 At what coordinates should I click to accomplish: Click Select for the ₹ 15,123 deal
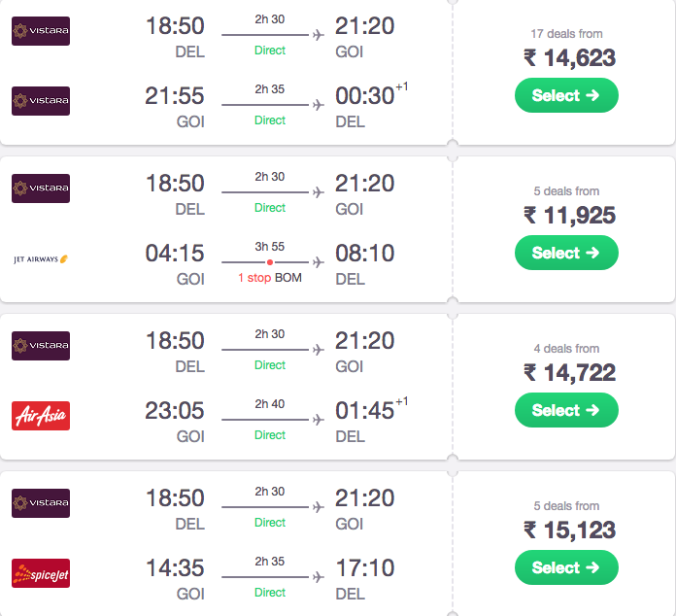tap(566, 567)
